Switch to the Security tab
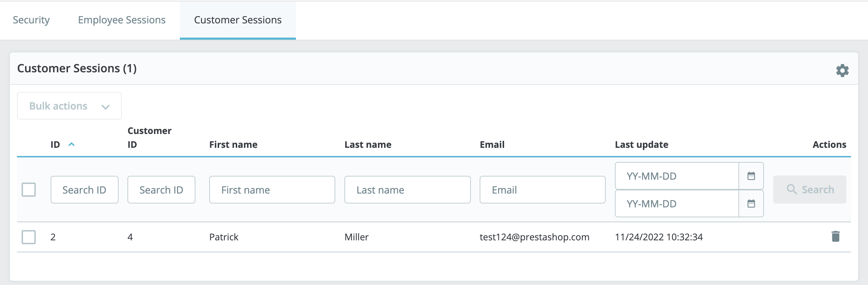This screenshot has height=285, width=868. coord(31,20)
